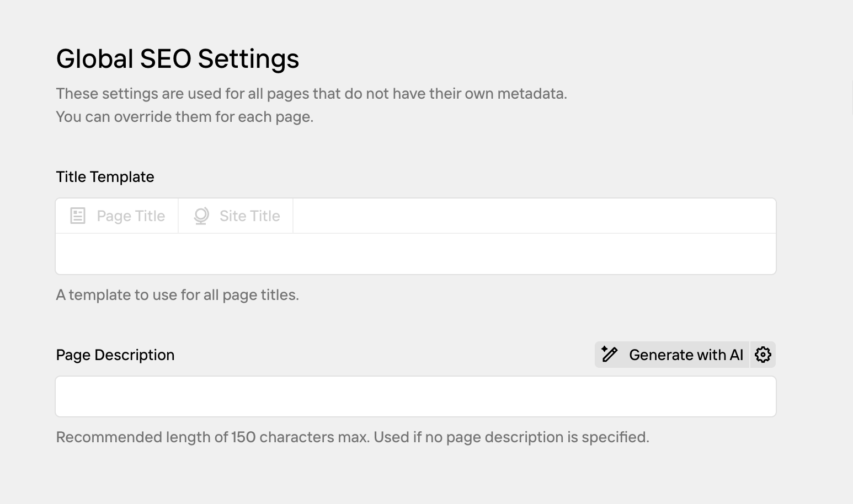Viewport: 853px width, 504px height.
Task: Click the Title Template field label
Action: (x=105, y=177)
